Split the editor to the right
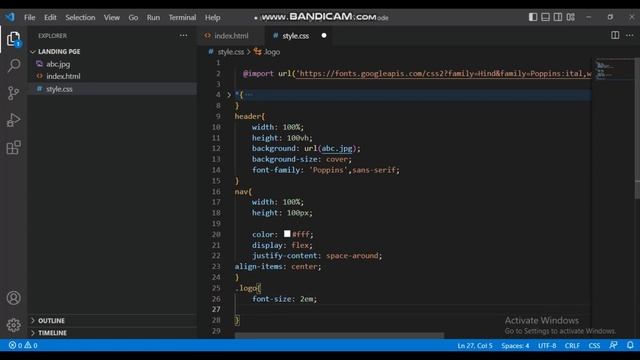This screenshot has height=360, width=640. pyautogui.click(x=615, y=35)
